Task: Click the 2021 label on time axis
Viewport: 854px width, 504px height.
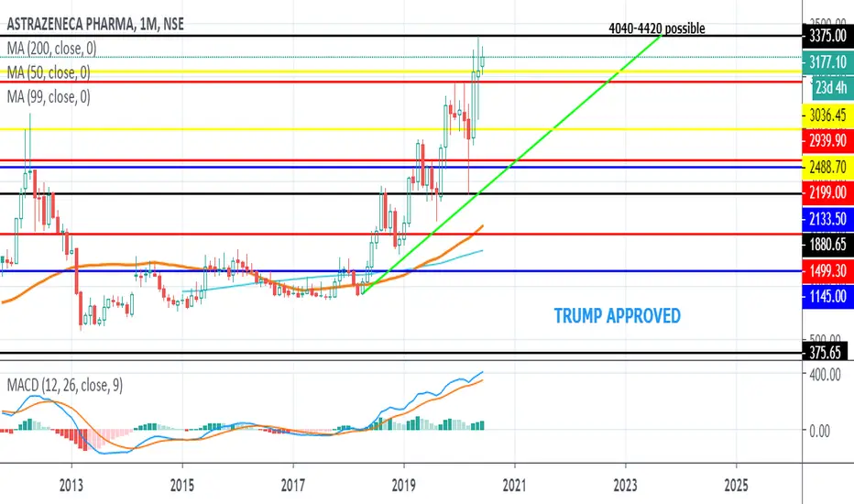Action: pyautogui.click(x=515, y=485)
